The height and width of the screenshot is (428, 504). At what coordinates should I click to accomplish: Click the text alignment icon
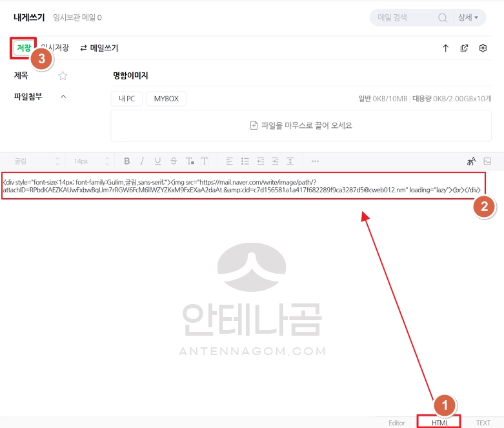click(x=230, y=161)
